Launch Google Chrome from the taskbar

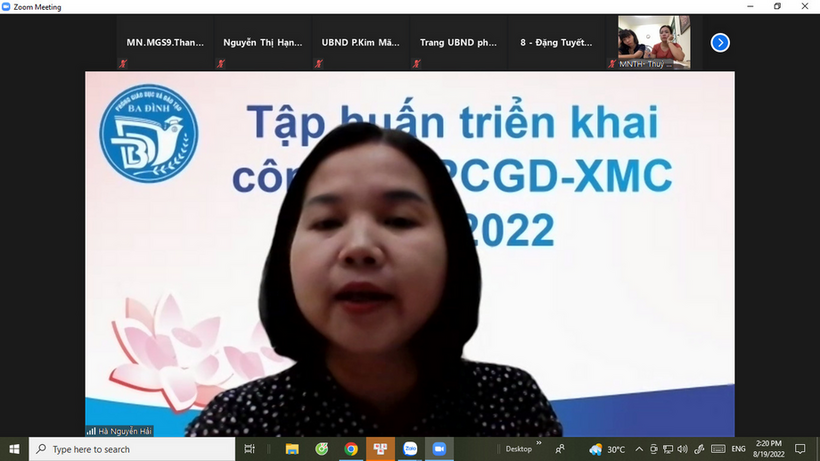[351, 449]
